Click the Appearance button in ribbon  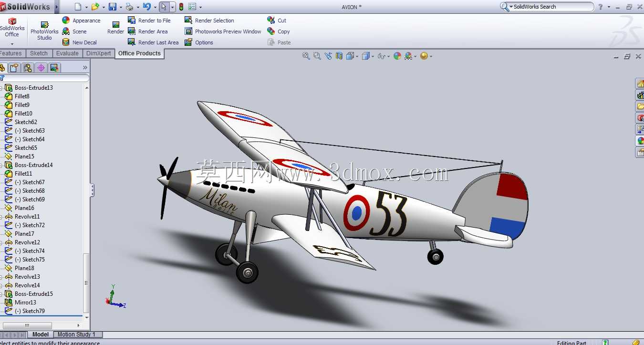(x=81, y=21)
